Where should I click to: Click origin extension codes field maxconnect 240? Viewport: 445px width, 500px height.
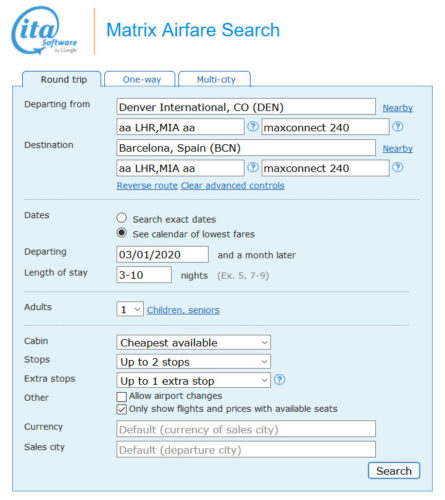coord(325,127)
